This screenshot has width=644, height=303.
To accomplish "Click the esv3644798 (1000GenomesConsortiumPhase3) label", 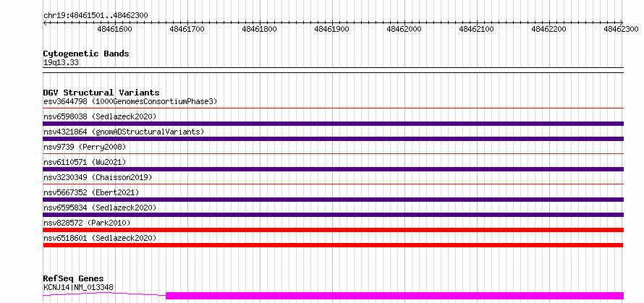I will tap(130, 101).
